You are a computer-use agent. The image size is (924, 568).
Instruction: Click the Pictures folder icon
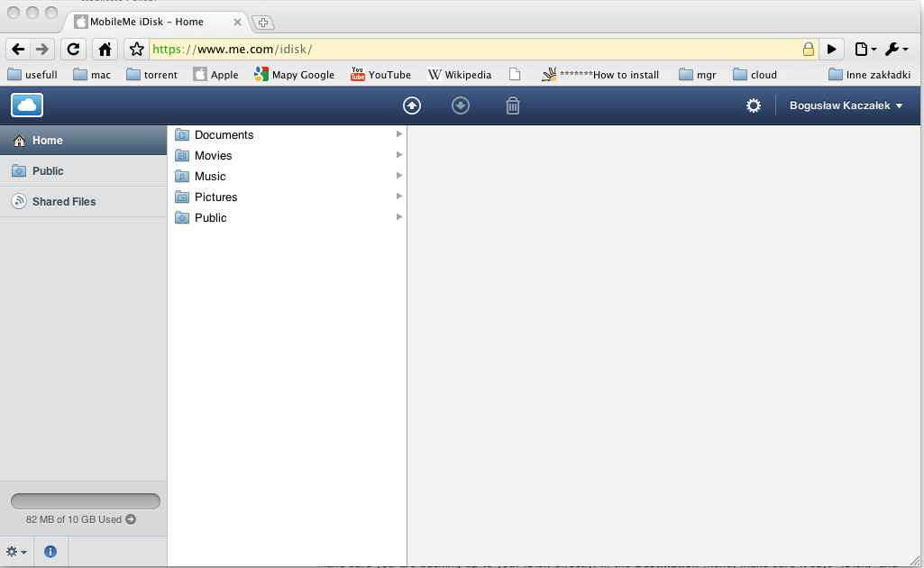click(x=182, y=197)
